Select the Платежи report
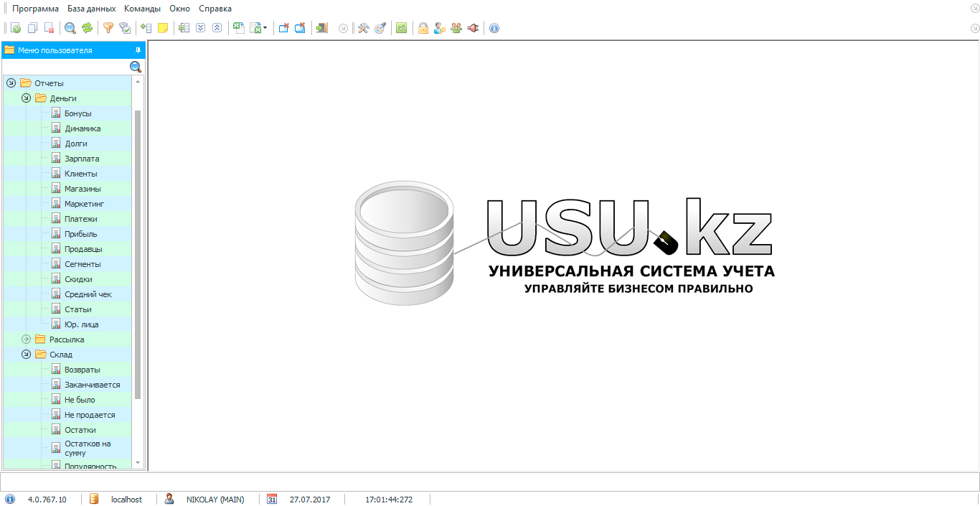This screenshot has height=506, width=980. point(80,219)
